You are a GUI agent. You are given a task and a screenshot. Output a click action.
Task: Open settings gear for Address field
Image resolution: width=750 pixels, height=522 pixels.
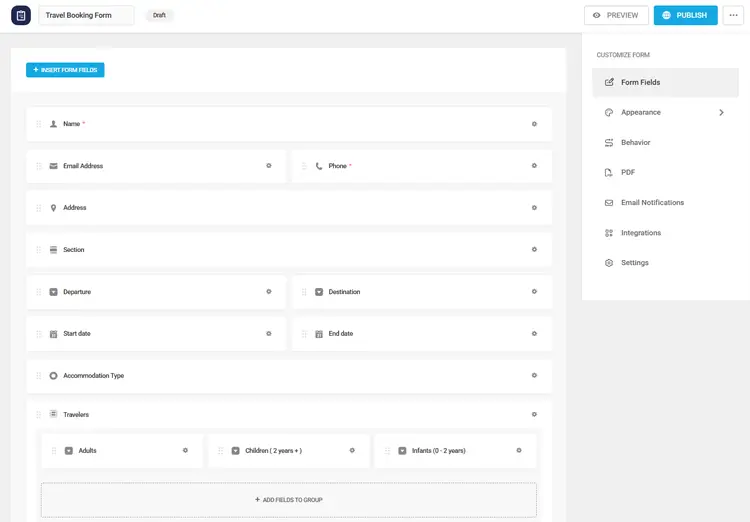[534, 208]
